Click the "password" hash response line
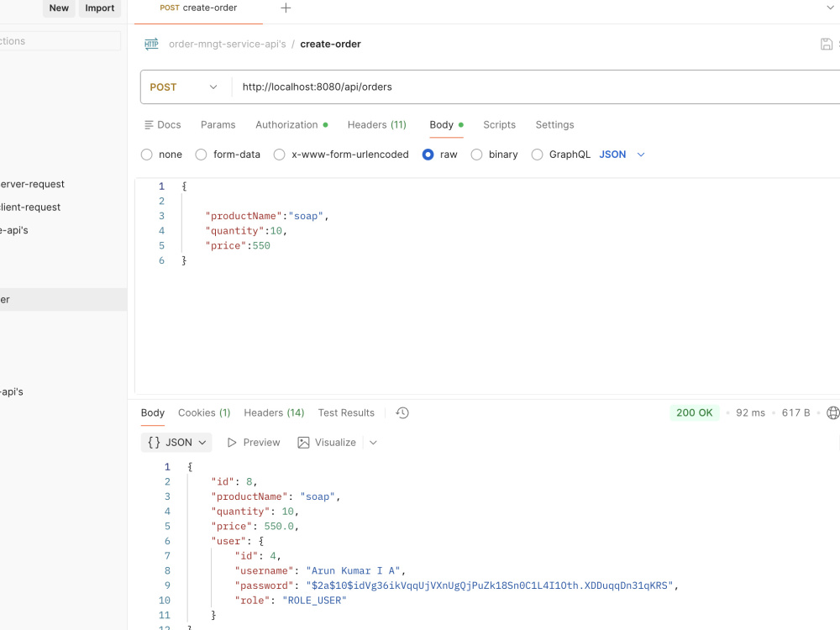The height and width of the screenshot is (630, 840). [x=456, y=586]
